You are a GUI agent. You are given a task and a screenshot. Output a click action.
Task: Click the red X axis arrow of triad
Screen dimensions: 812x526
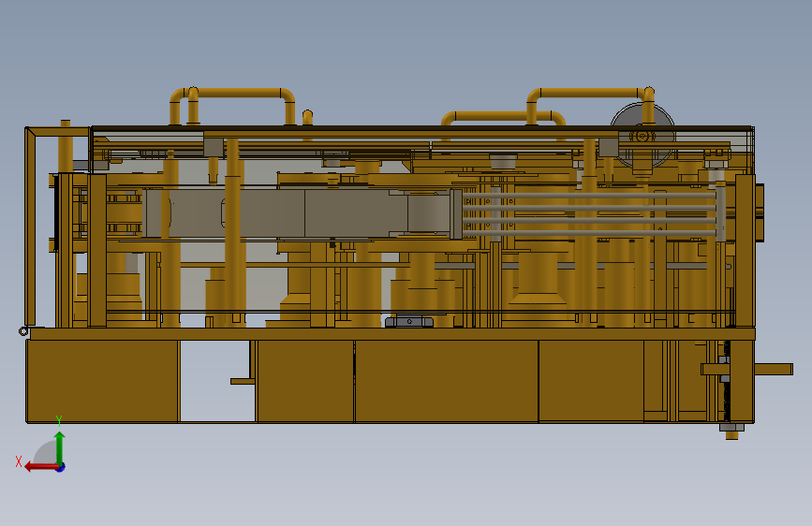coord(42,467)
